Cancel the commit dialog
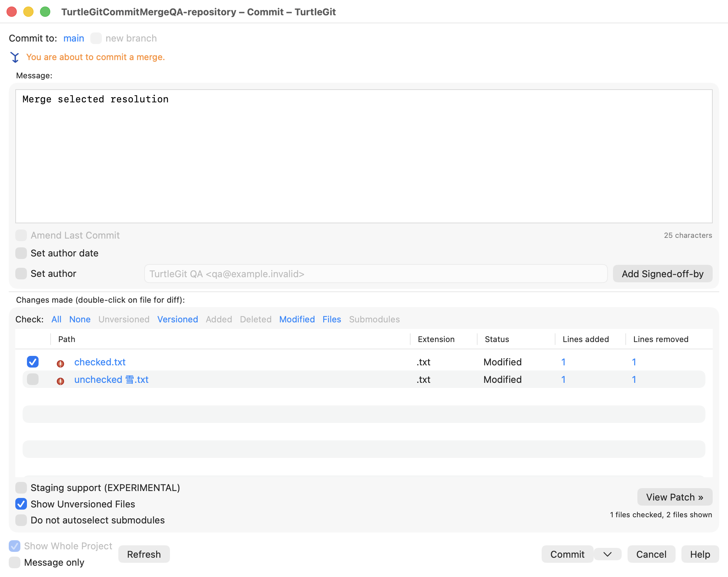 (x=651, y=554)
